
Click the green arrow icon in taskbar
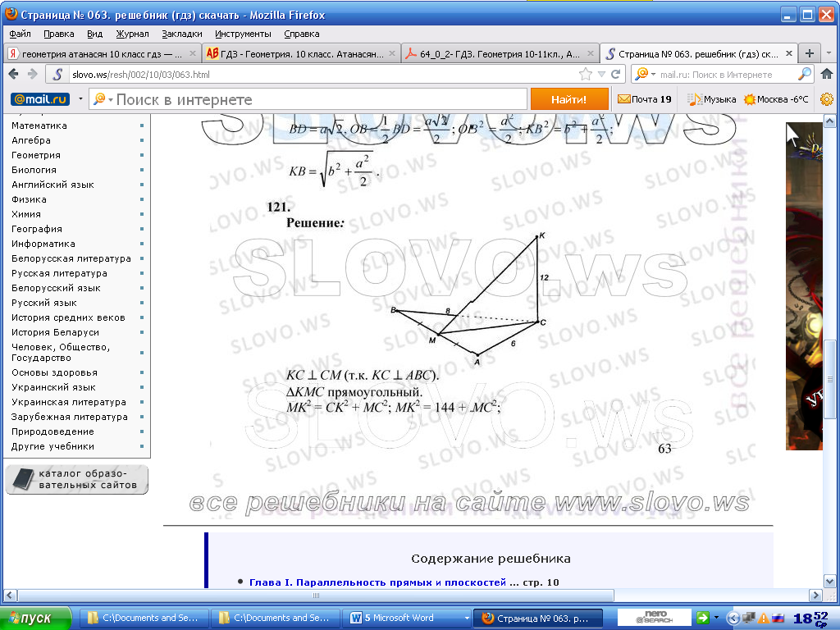703,617
